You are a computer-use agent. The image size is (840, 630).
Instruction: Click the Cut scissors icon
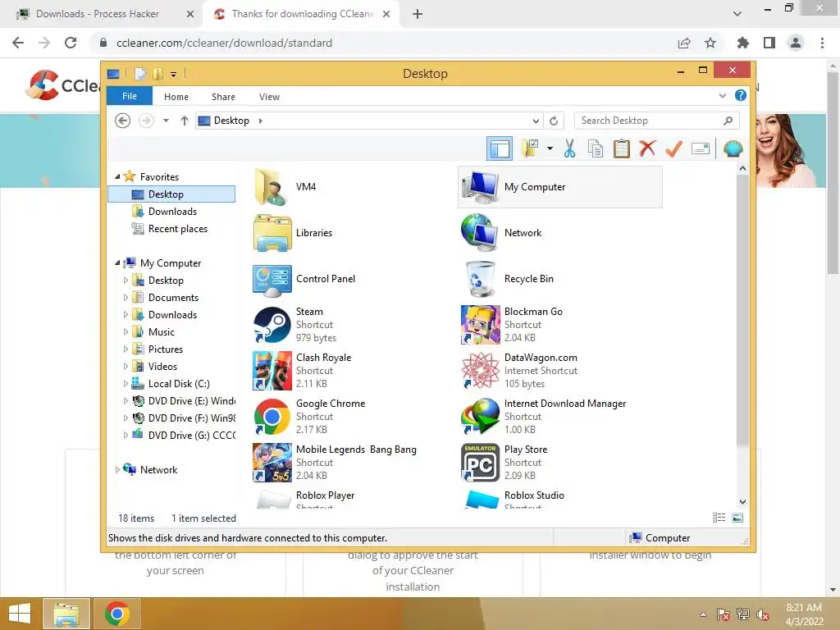point(569,148)
